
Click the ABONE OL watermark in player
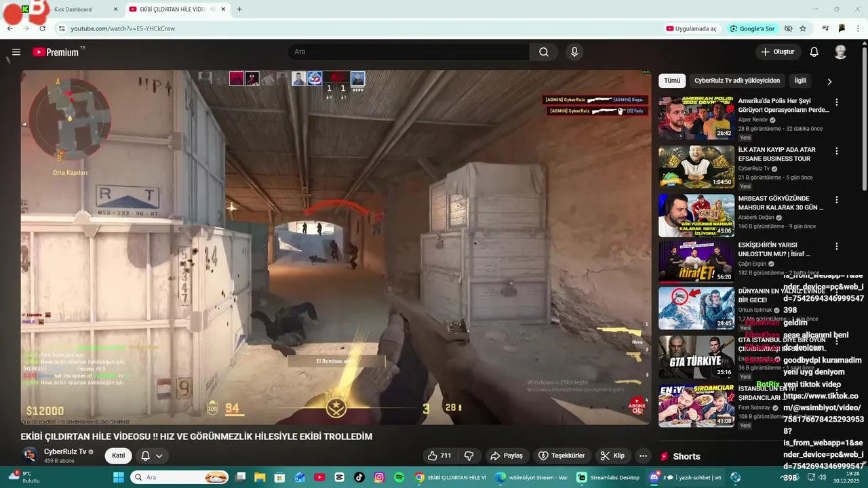coord(637,406)
